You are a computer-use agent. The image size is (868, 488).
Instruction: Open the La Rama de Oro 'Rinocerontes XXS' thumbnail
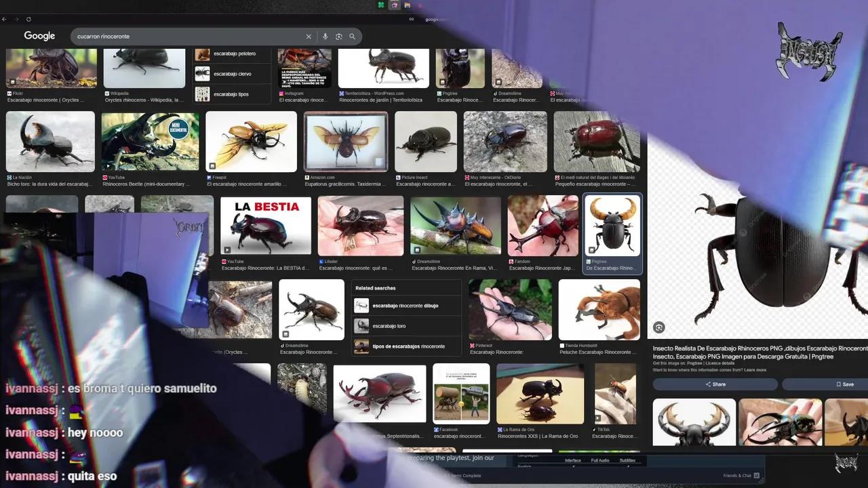coord(540,394)
